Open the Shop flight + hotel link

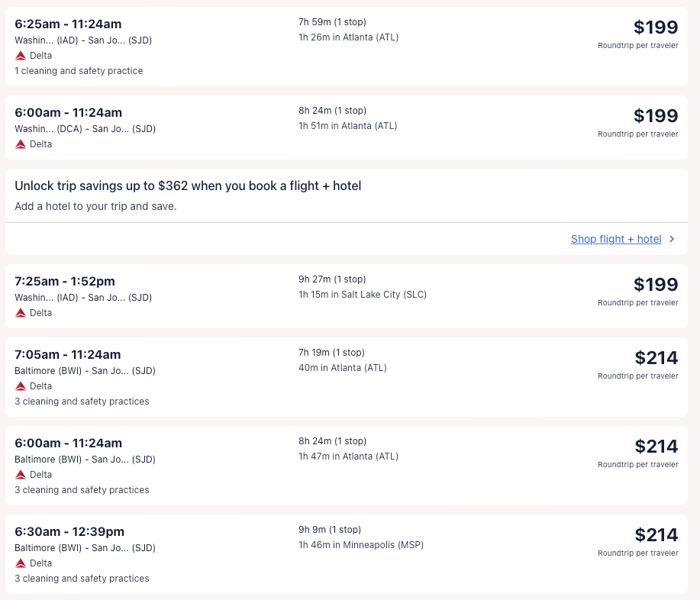coord(616,239)
